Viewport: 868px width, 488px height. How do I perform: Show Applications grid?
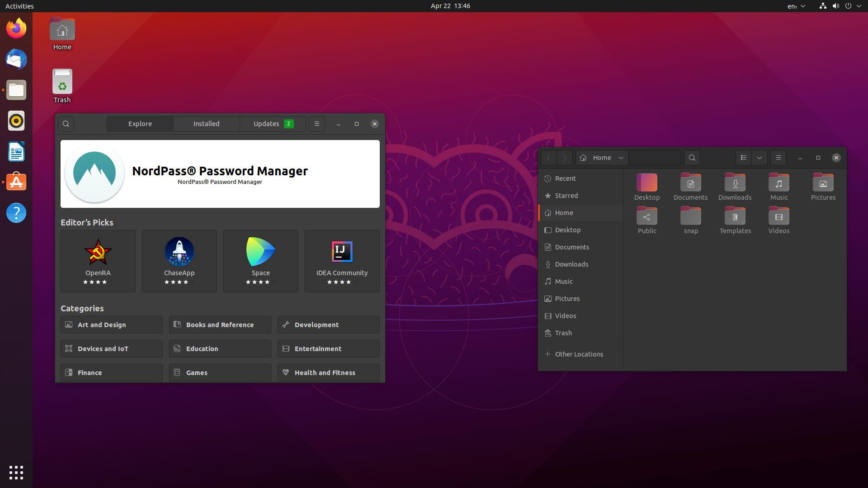[x=16, y=473]
